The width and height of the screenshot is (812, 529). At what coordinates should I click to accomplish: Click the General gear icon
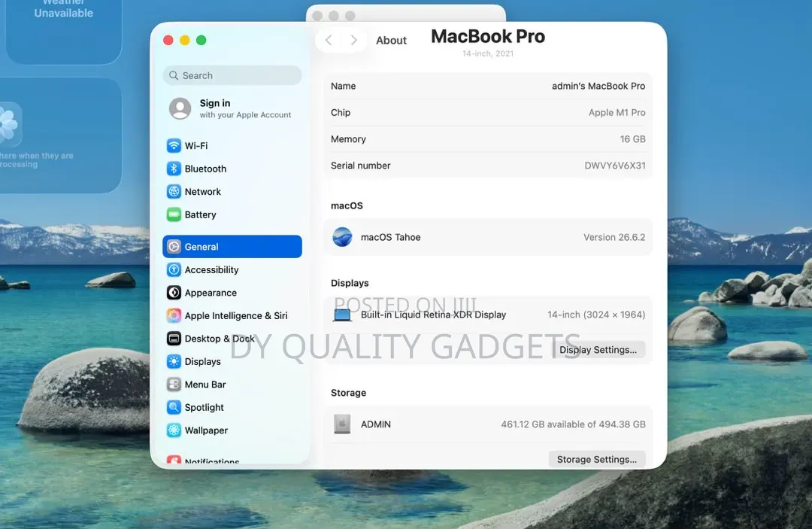click(174, 247)
